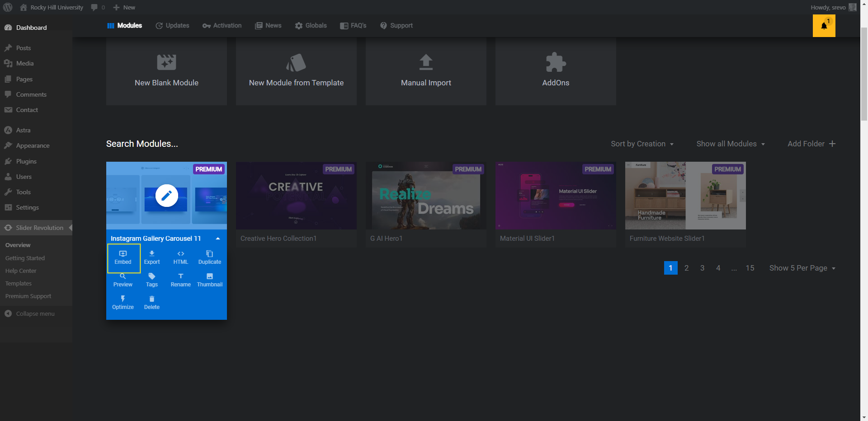The width and height of the screenshot is (868, 421).
Task: Preview the module with magnifier icon
Action: pos(123,280)
